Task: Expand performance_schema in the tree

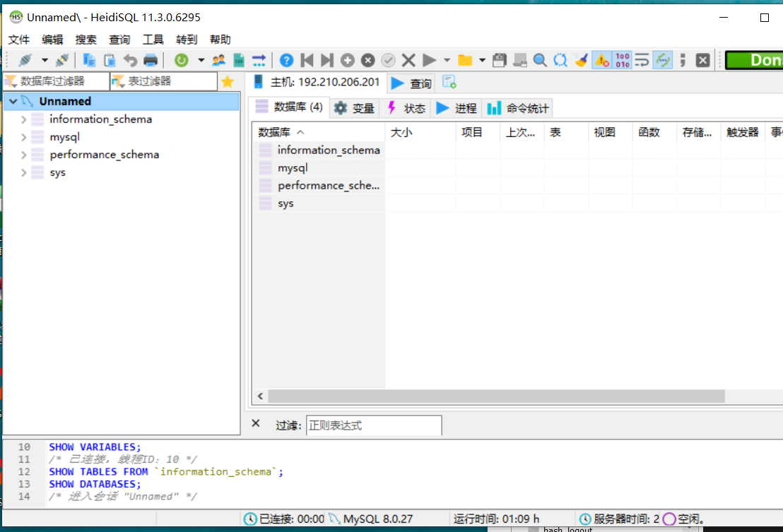Action: 23,155
